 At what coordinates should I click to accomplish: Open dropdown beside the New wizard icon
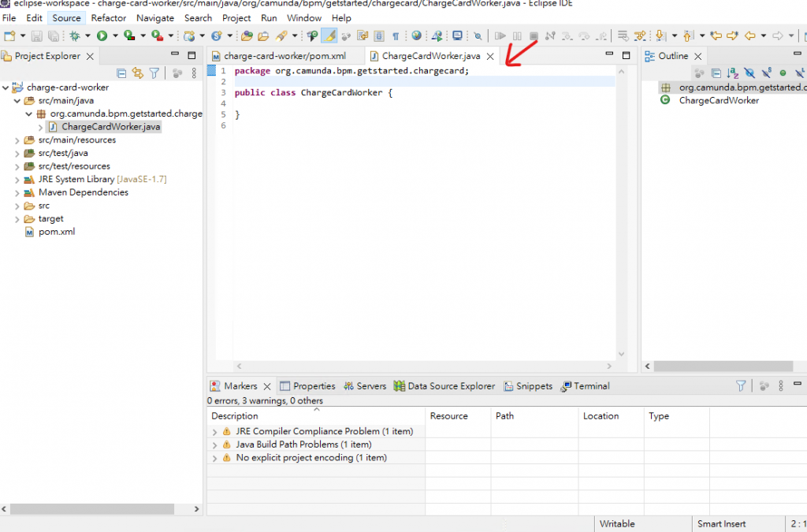point(23,36)
